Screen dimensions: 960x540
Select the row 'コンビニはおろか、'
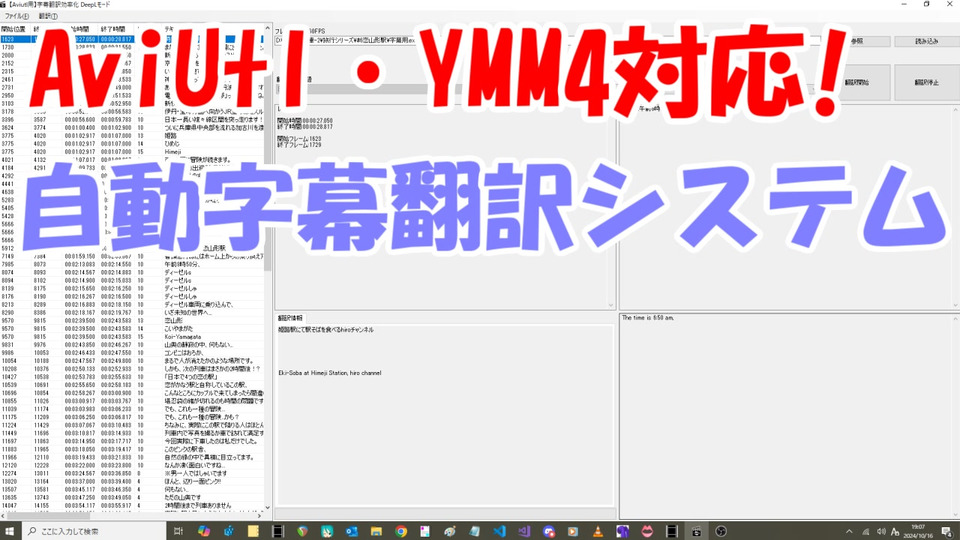(x=132, y=353)
